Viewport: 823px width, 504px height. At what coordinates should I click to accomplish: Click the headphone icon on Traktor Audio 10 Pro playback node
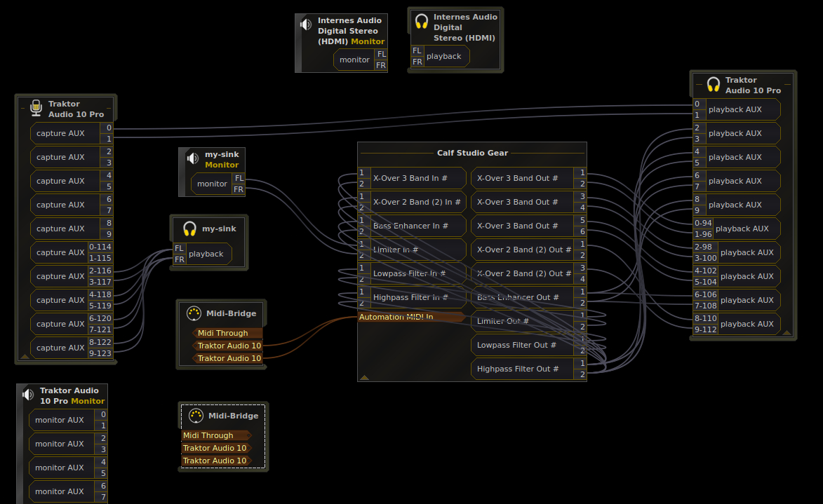pyautogui.click(x=714, y=84)
